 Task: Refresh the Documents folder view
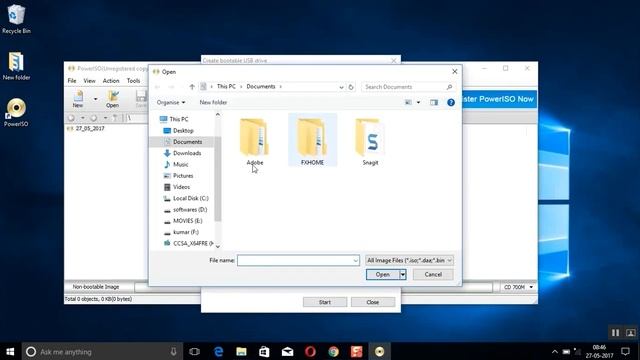pyautogui.click(x=351, y=87)
